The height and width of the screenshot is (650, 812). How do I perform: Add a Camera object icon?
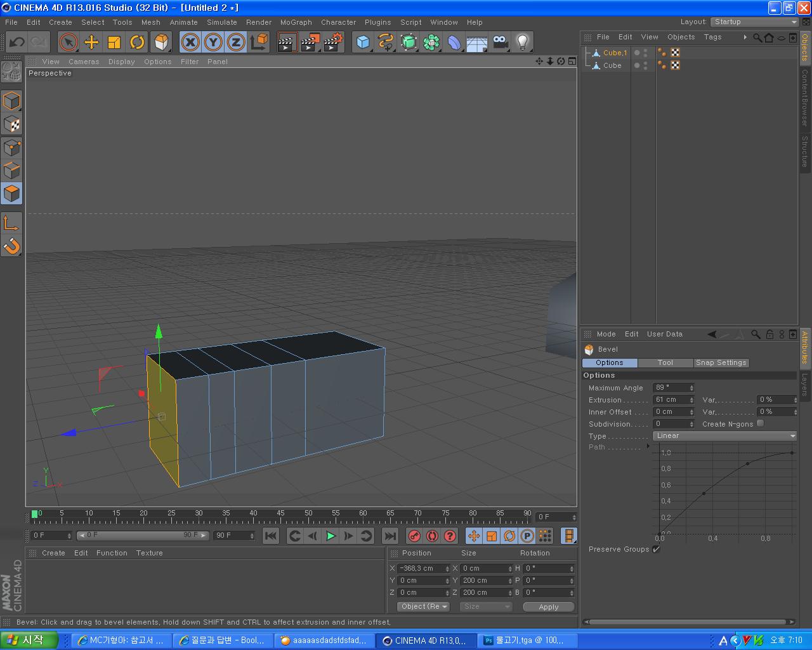pos(500,43)
